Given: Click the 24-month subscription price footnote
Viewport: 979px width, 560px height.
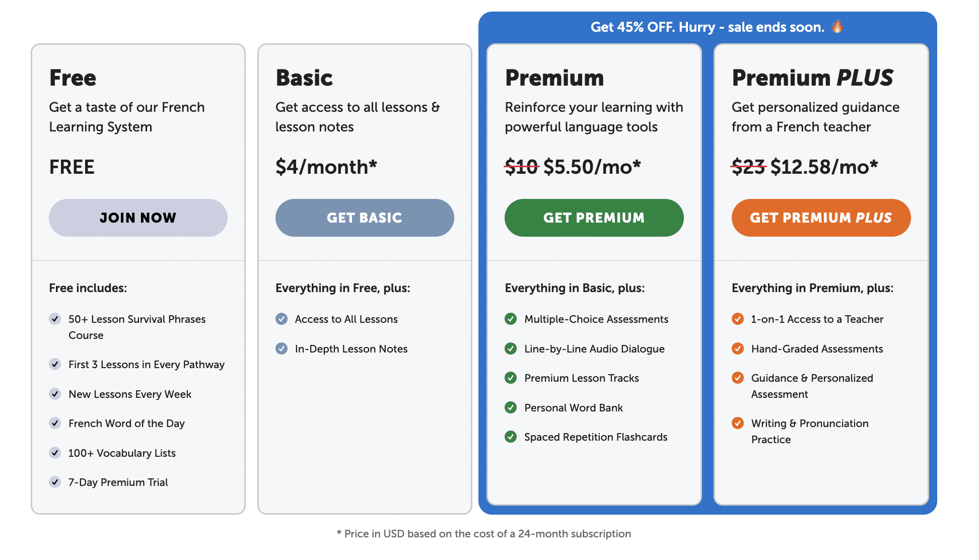Looking at the screenshot, I should [483, 534].
